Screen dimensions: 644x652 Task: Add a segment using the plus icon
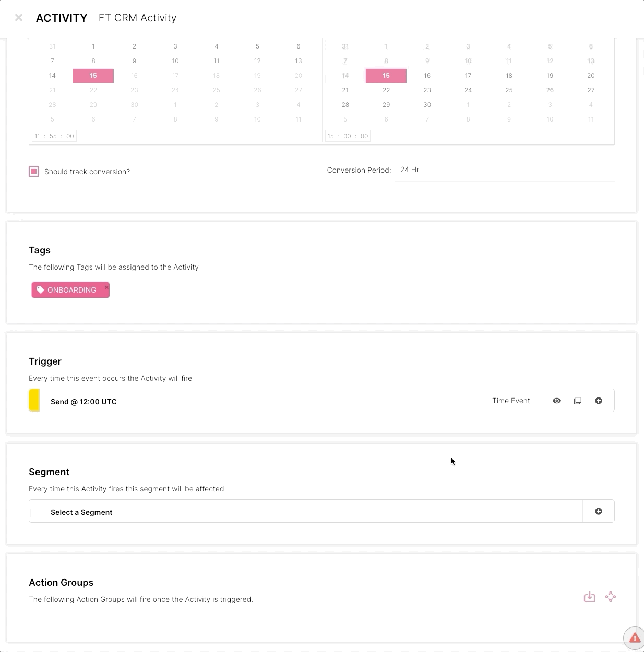599,511
